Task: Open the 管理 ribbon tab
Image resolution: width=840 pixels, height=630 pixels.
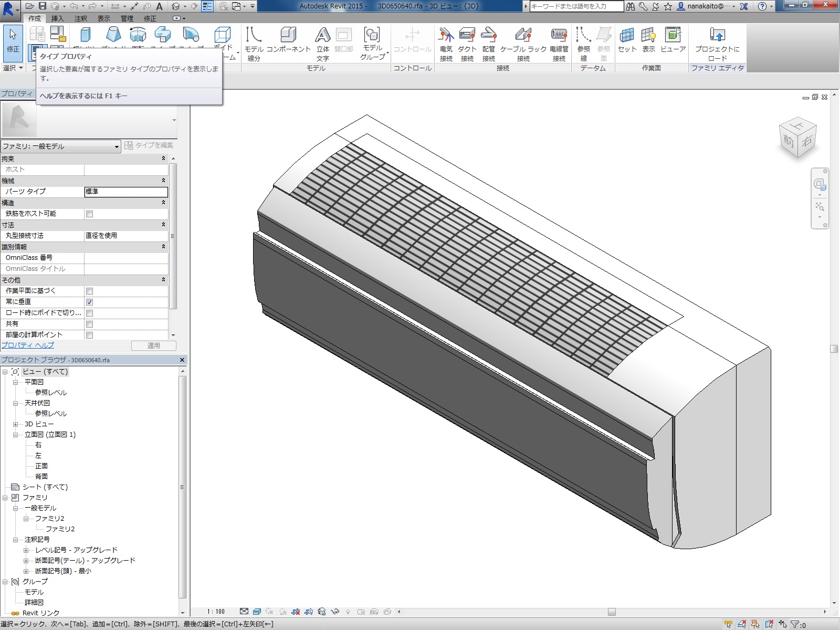Action: pyautogui.click(x=127, y=18)
